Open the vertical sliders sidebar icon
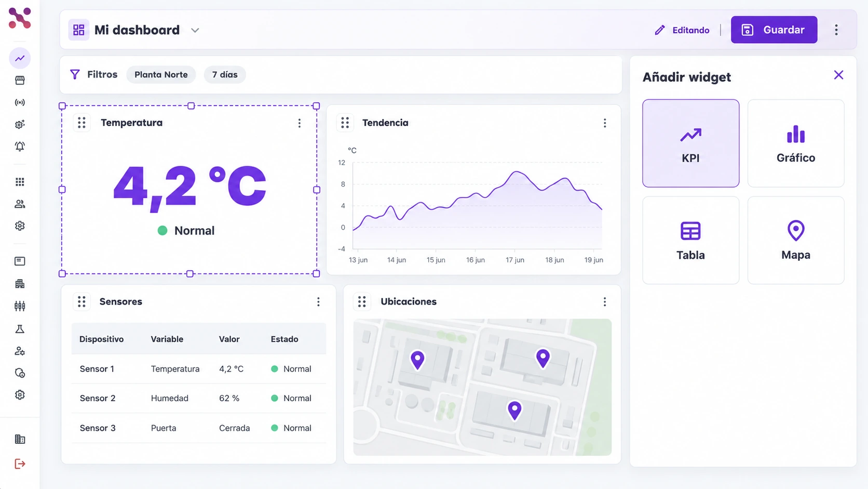Viewport: 868px width, 489px height. (x=20, y=306)
